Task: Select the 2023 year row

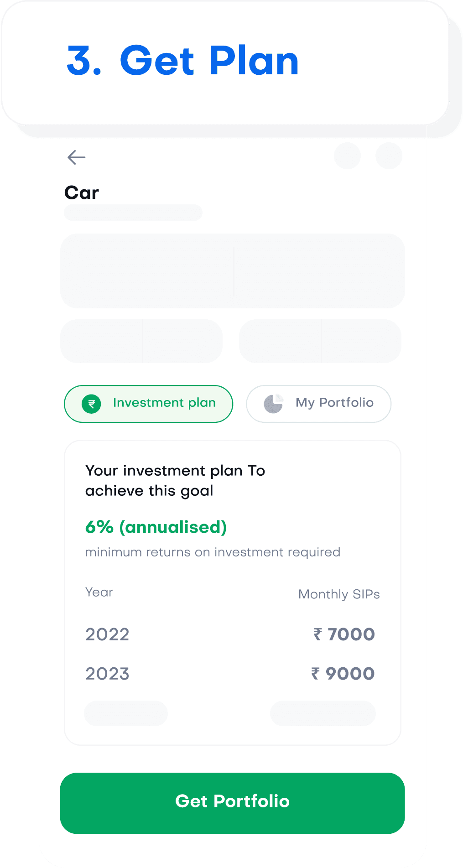Action: point(108,674)
